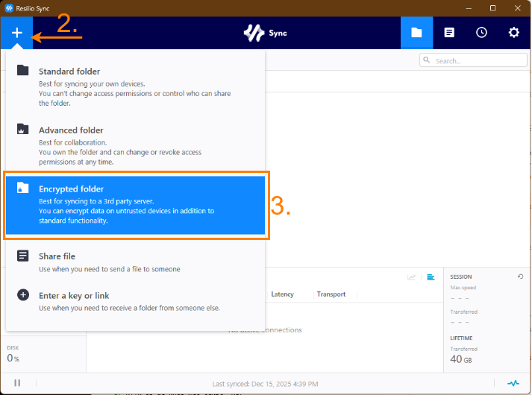Viewport: 532px width, 395px height.
Task: Open the notifications list icon in header
Action: 449,33
